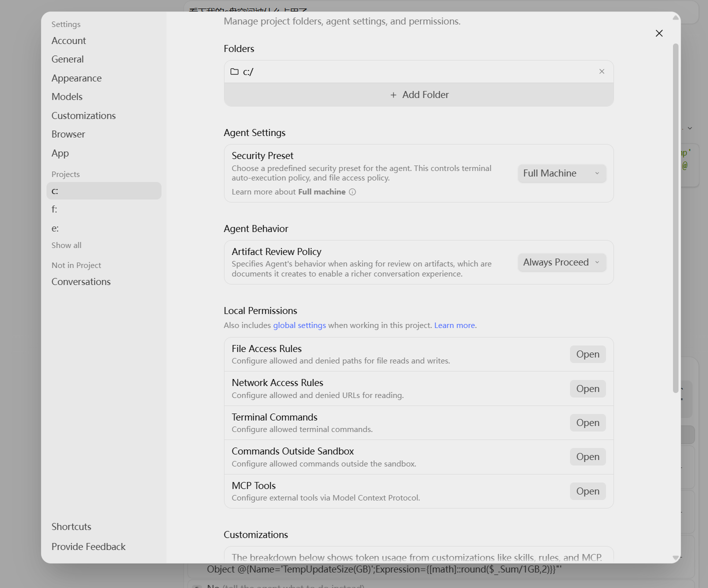
Task: Open MCP Tools configuration
Action: [x=588, y=491]
